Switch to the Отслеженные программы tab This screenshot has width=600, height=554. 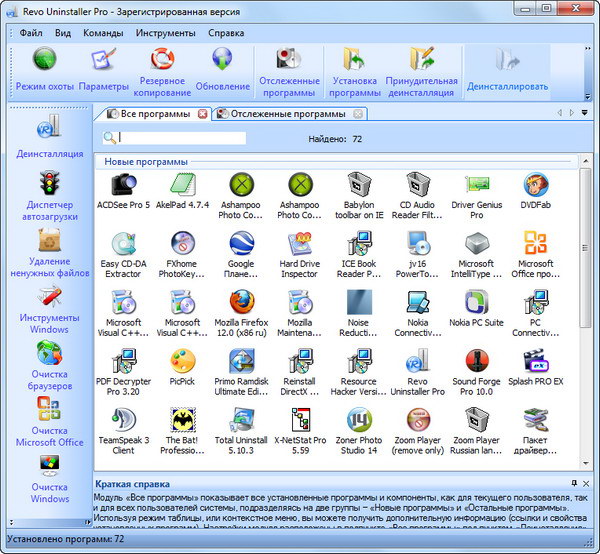(287, 114)
